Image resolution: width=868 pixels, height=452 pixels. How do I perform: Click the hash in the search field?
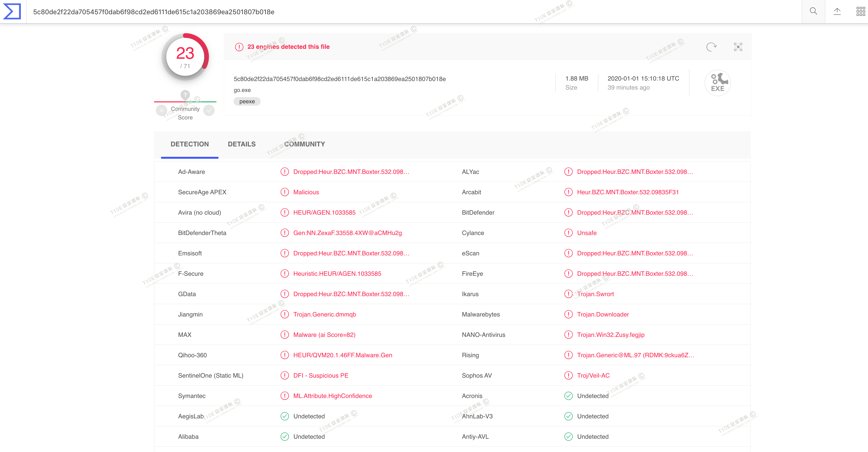[154, 12]
